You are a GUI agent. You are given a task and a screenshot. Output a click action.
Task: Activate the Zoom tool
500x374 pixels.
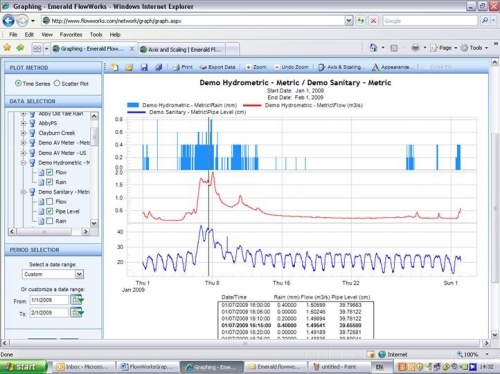[x=256, y=67]
